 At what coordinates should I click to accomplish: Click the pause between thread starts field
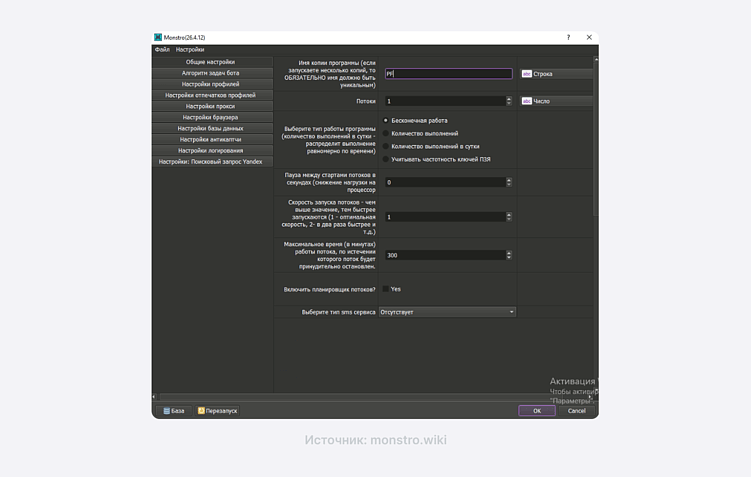tap(445, 182)
